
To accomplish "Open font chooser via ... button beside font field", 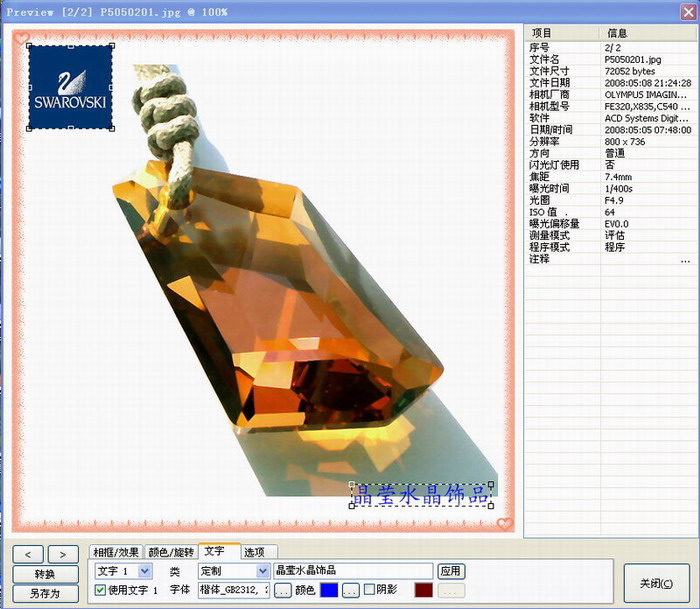I will [x=282, y=591].
